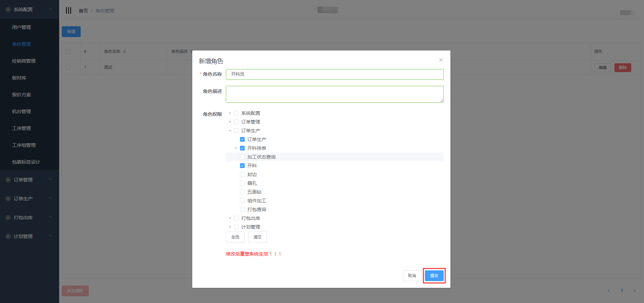Click the 打包出库 sidebar gear icon
The height and width of the screenshot is (303, 644).
coord(8,217)
